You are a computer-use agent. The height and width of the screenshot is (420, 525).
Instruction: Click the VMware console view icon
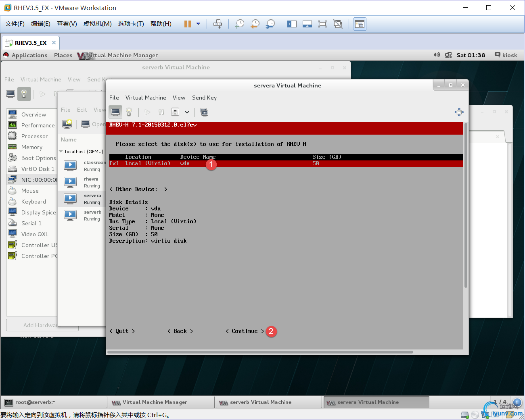tap(360, 24)
